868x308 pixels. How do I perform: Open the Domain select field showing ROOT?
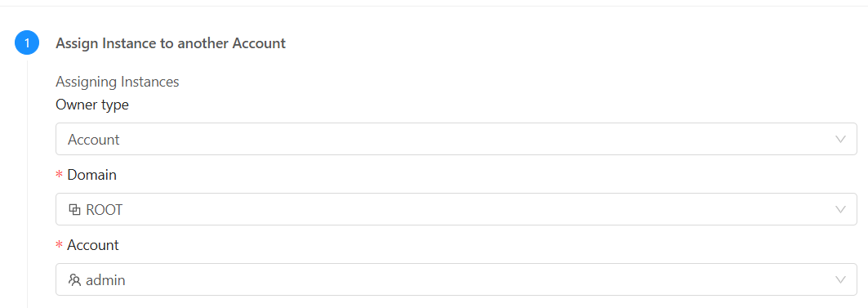456,209
